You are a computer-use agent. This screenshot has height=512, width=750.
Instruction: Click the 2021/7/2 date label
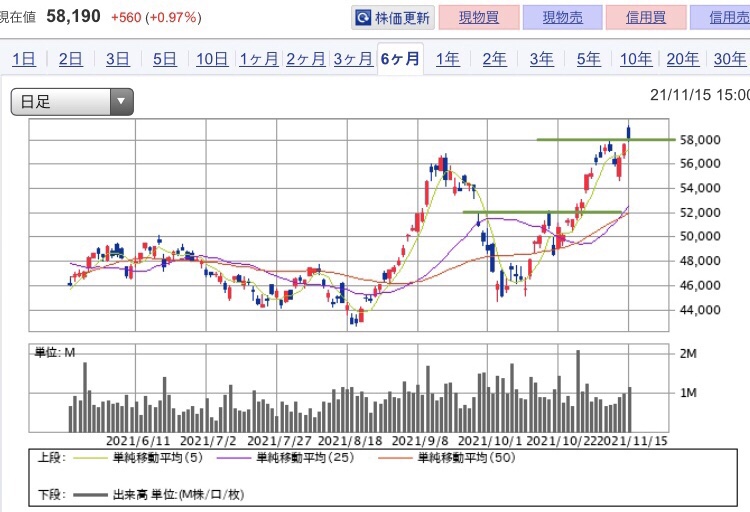(208, 441)
